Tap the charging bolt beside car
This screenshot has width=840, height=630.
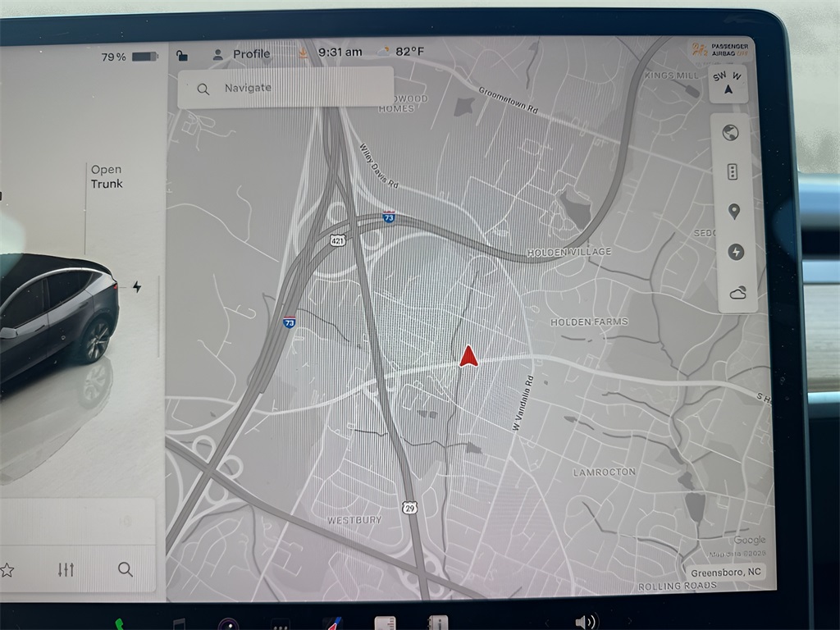(x=136, y=286)
